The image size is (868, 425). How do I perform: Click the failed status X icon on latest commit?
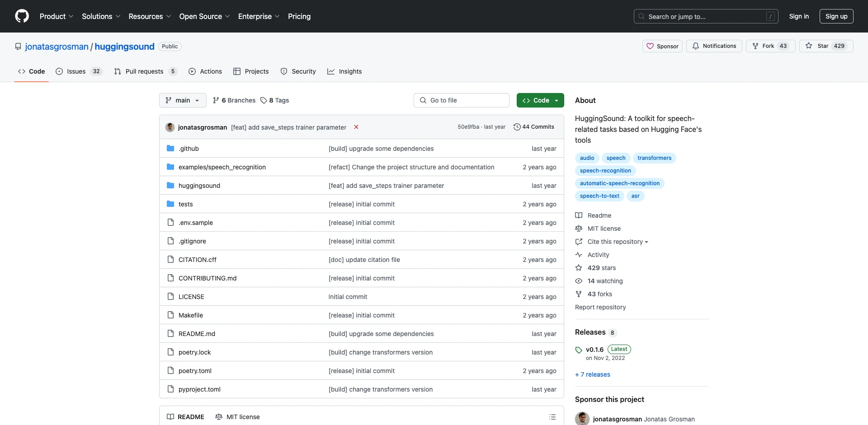(356, 127)
